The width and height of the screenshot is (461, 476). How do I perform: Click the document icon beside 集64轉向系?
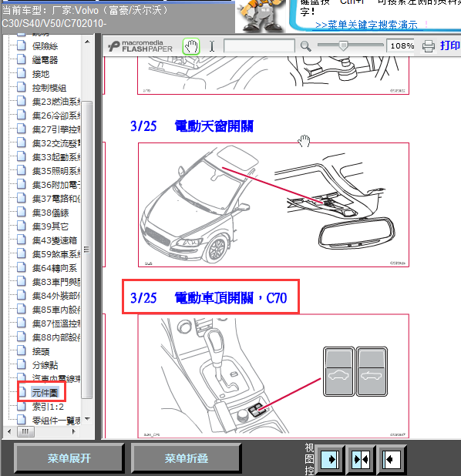coord(22,267)
